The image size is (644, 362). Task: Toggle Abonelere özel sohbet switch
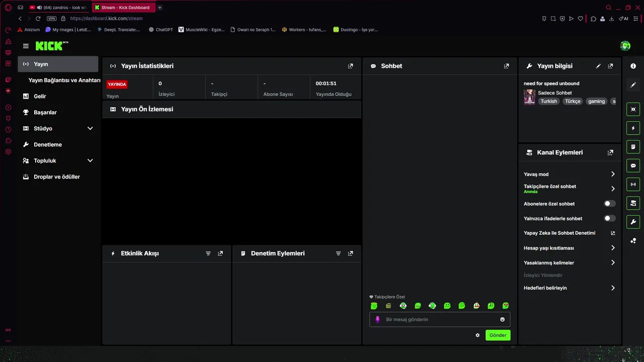[610, 204]
